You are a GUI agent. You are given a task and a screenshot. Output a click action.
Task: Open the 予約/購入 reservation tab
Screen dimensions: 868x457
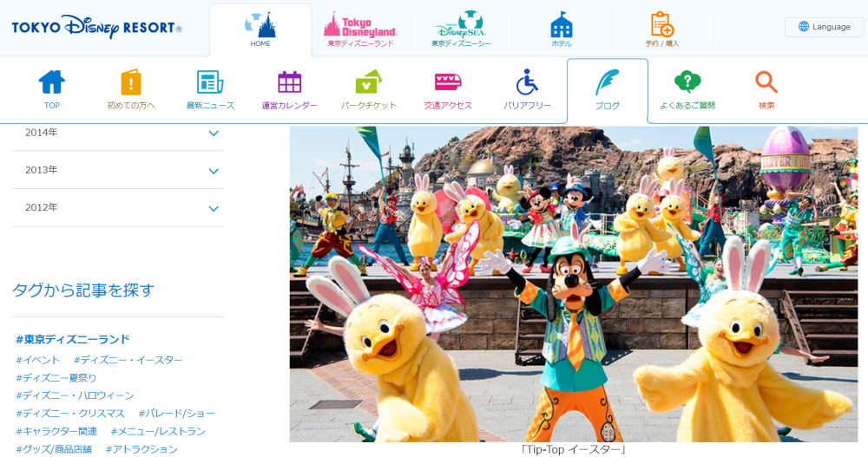tap(661, 29)
